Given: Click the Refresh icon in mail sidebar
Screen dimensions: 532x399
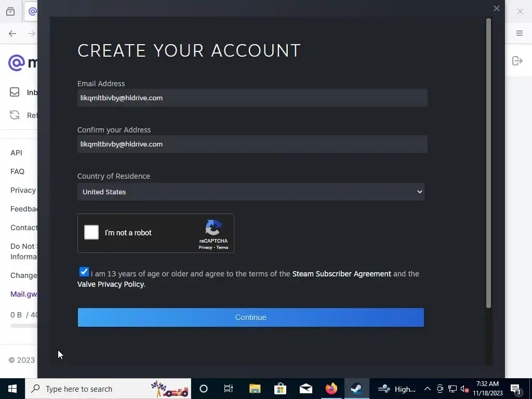Looking at the screenshot, I should [x=15, y=115].
